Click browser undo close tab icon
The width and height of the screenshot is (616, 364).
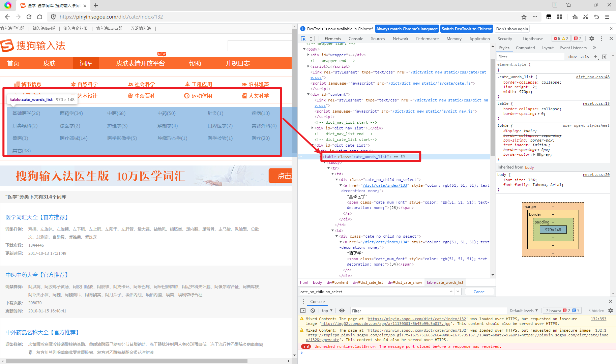596,17
